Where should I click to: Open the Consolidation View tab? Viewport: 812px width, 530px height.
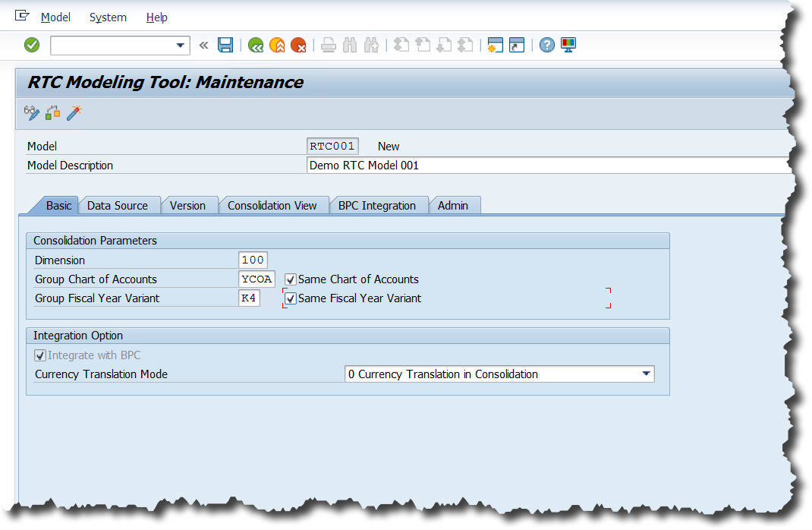tap(272, 206)
